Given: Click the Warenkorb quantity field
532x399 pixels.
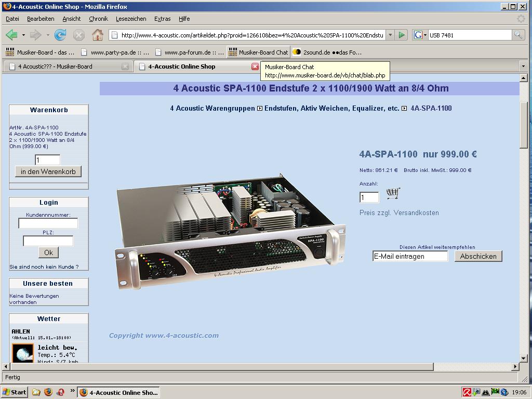Looking at the screenshot, I should [x=47, y=160].
